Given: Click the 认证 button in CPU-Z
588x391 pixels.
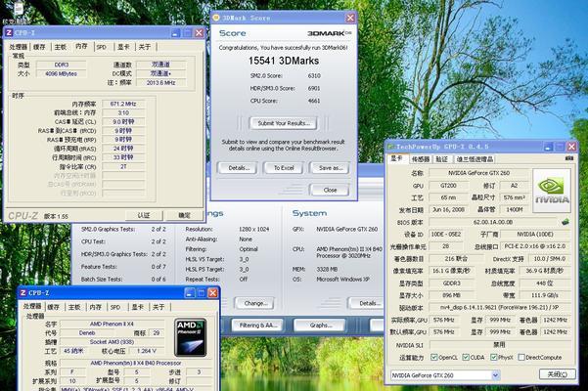Looking at the screenshot, I should 144,215.
